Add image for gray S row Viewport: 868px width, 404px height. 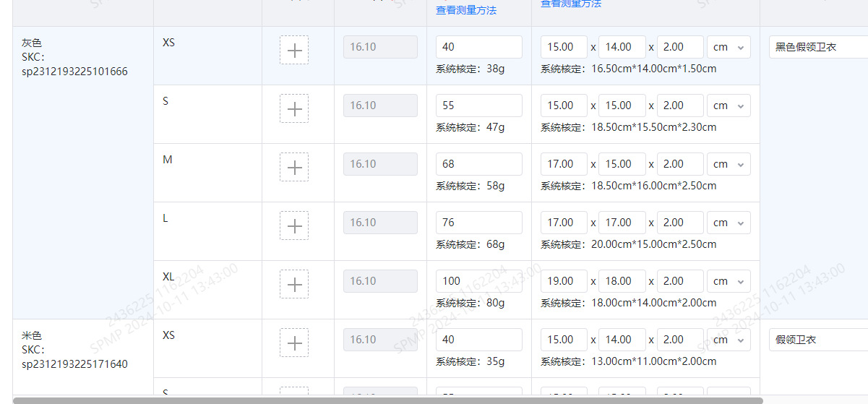[x=294, y=108]
